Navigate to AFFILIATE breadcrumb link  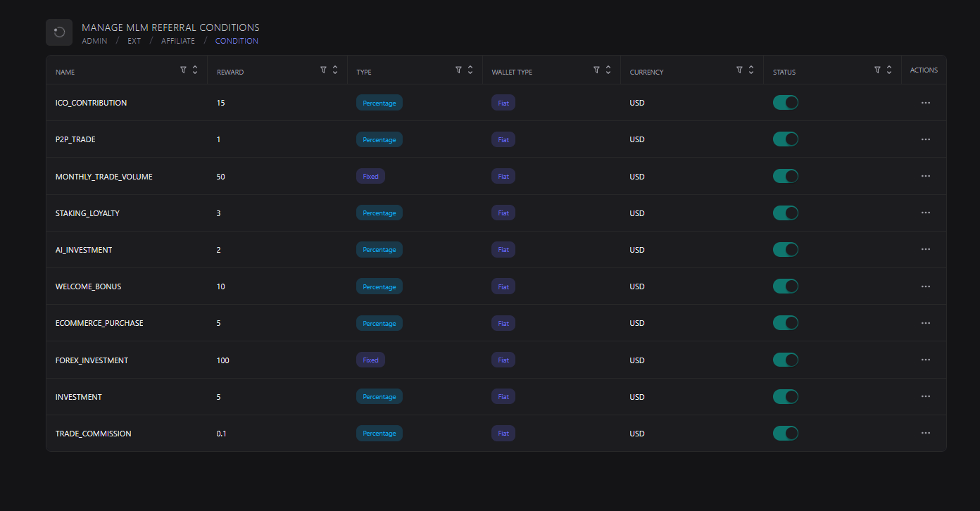[177, 41]
